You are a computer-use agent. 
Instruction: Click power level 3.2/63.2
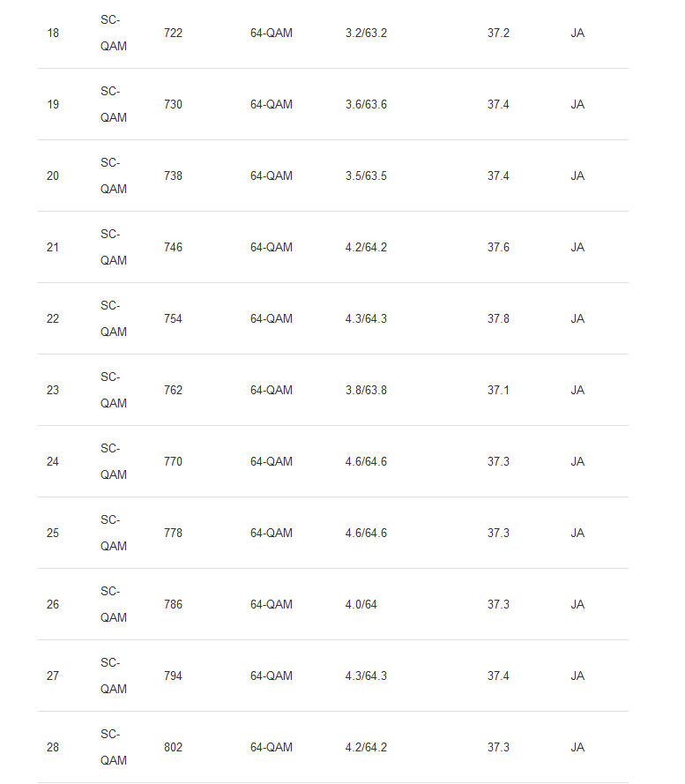(x=366, y=34)
